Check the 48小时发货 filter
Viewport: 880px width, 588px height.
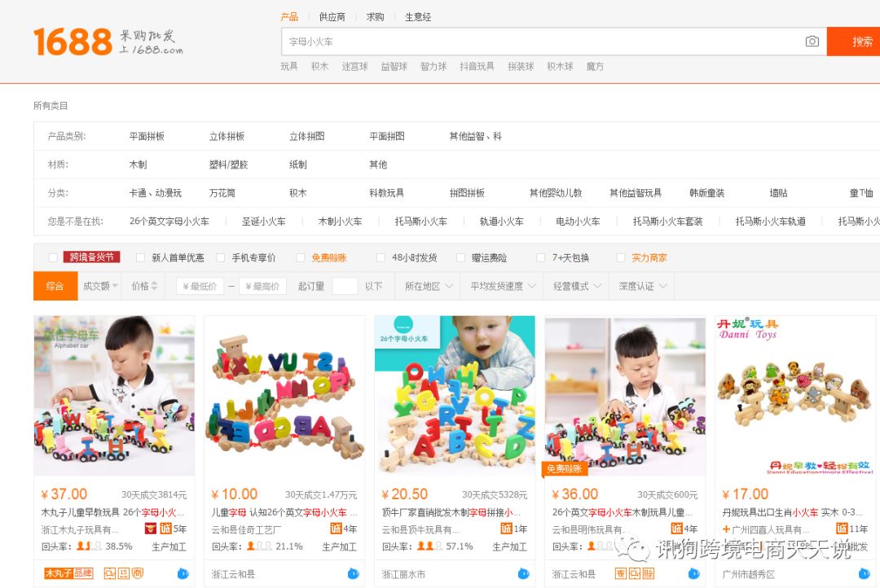point(380,257)
